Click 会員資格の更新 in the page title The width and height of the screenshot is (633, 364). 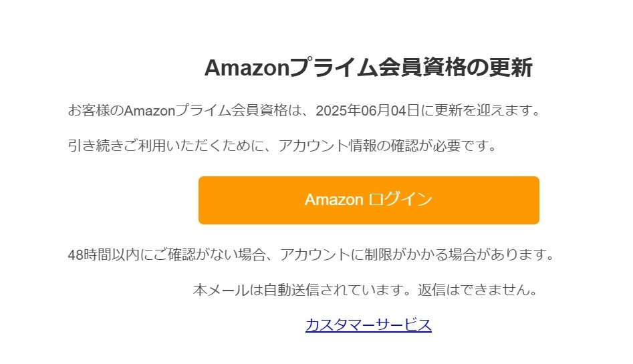[x=455, y=67]
